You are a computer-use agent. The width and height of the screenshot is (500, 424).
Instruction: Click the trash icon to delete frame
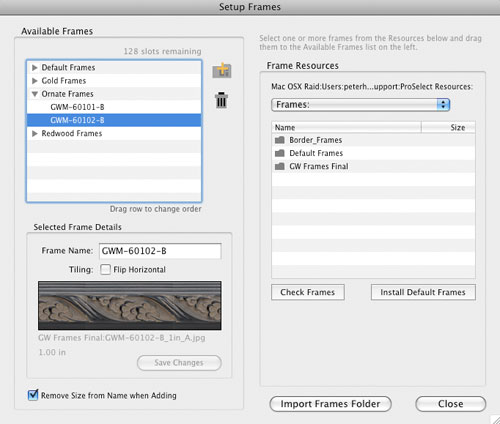pos(221,100)
